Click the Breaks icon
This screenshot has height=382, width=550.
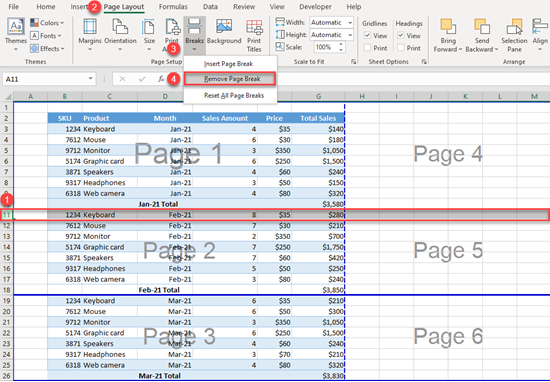194,27
